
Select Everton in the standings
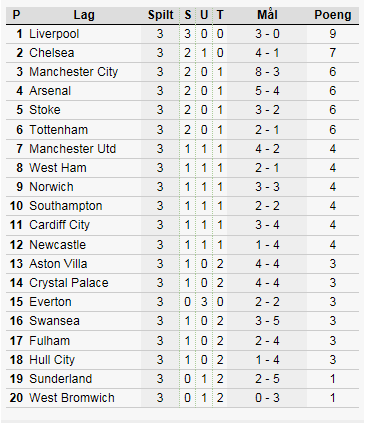click(x=50, y=302)
